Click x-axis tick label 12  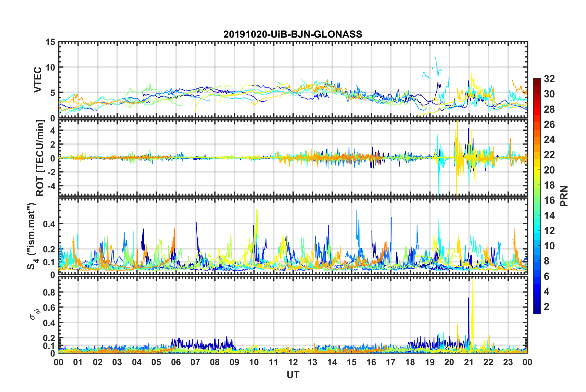(293, 362)
